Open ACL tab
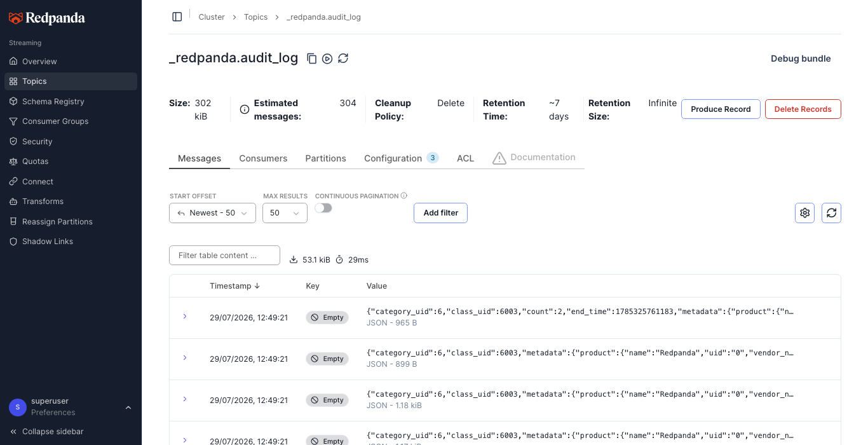The image size is (868, 445). point(465,158)
